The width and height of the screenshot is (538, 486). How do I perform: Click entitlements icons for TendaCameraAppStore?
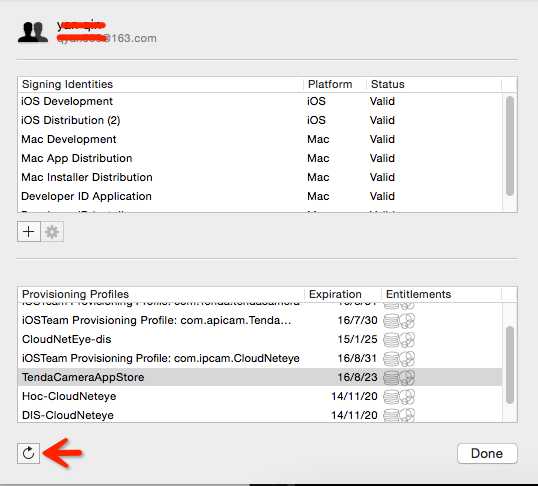(399, 378)
